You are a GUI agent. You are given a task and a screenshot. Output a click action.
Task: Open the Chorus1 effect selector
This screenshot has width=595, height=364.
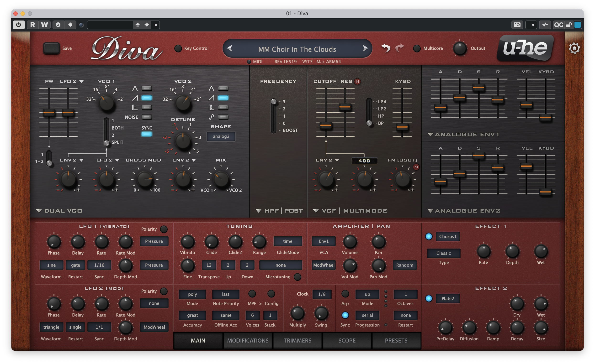(448, 236)
